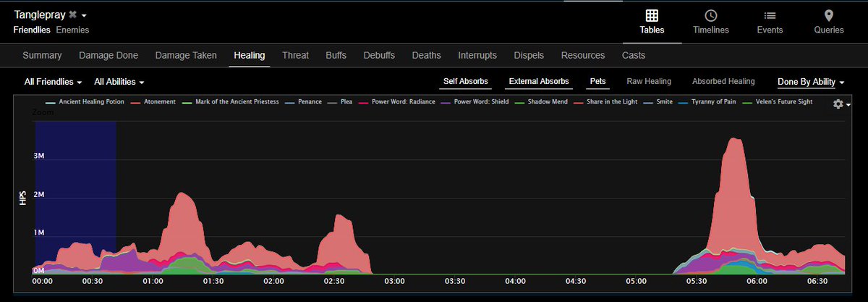The height and width of the screenshot is (302, 868).
Task: Switch to the Dispels tab
Action: pyautogui.click(x=529, y=55)
